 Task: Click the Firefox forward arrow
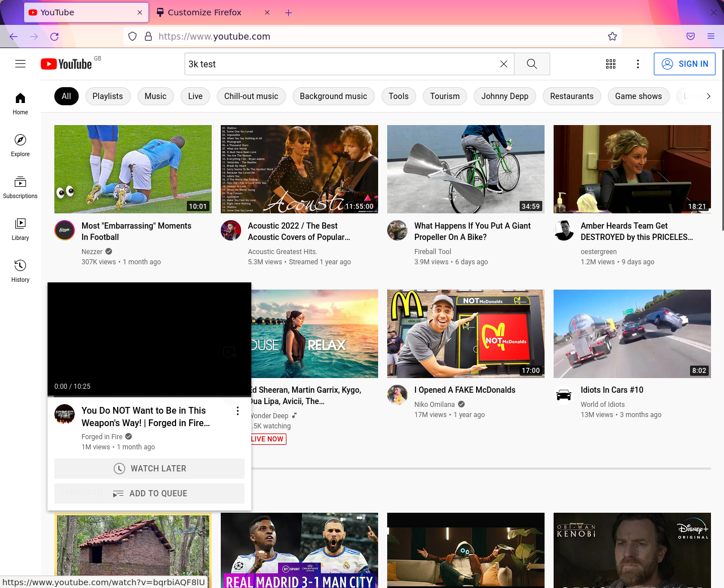click(34, 36)
